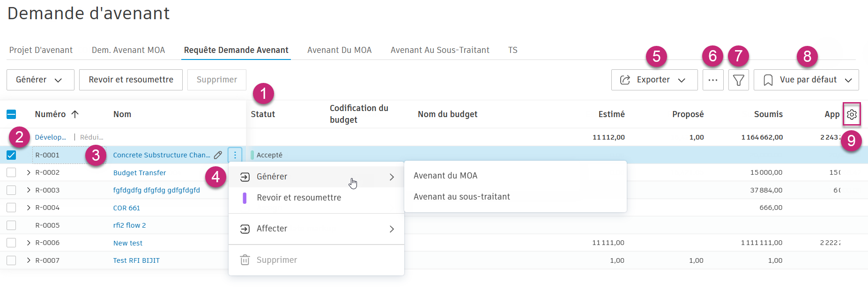Click the Numéro sort arrow

click(75, 114)
